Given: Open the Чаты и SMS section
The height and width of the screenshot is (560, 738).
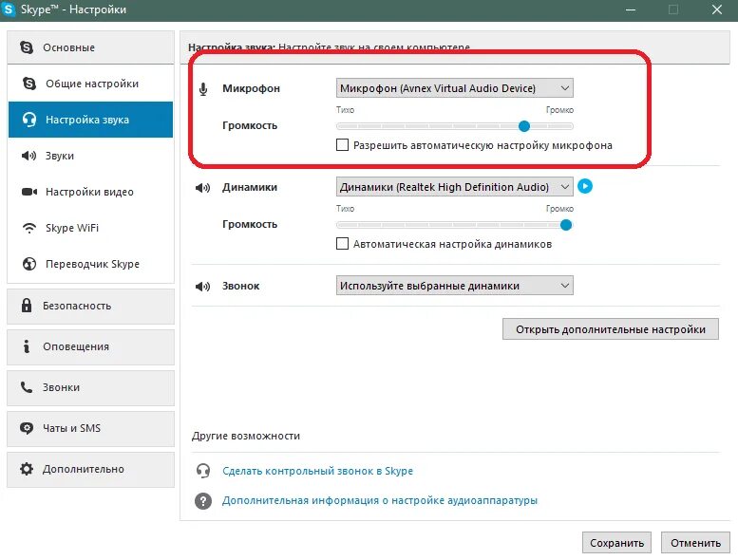Looking at the screenshot, I should point(91,428).
